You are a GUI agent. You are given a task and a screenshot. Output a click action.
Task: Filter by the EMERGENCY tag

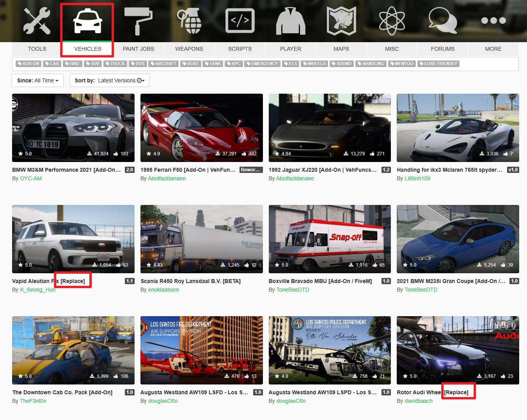262,64
